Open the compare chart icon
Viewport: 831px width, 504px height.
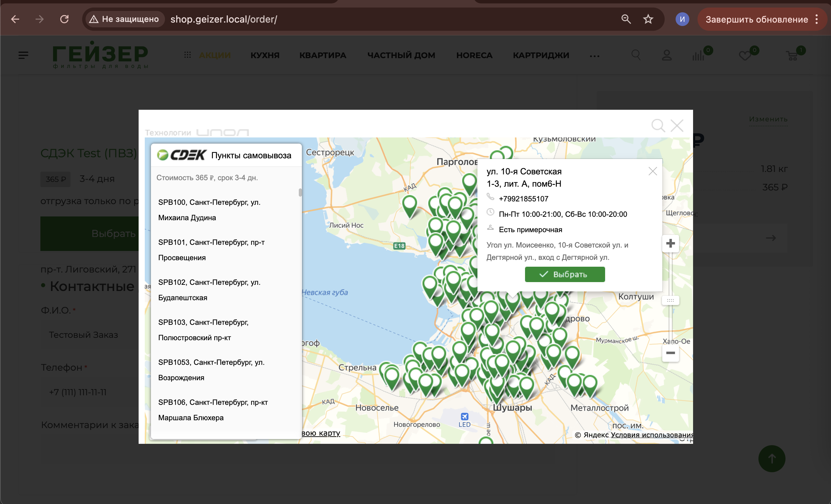point(698,55)
